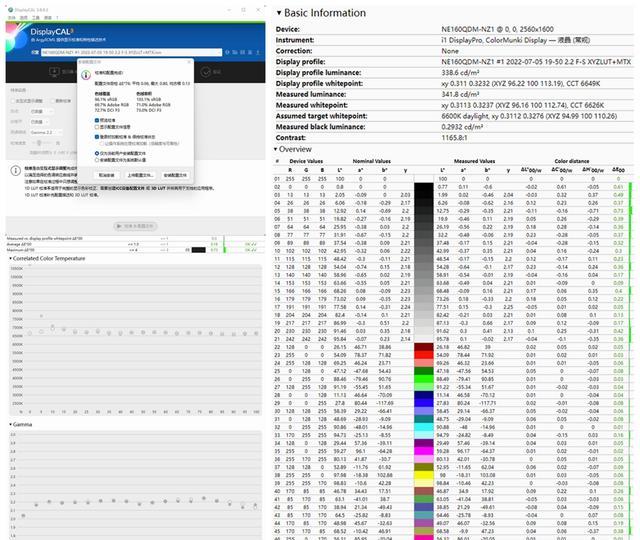Click the DisplayCAL app icon in title bar

11,9
